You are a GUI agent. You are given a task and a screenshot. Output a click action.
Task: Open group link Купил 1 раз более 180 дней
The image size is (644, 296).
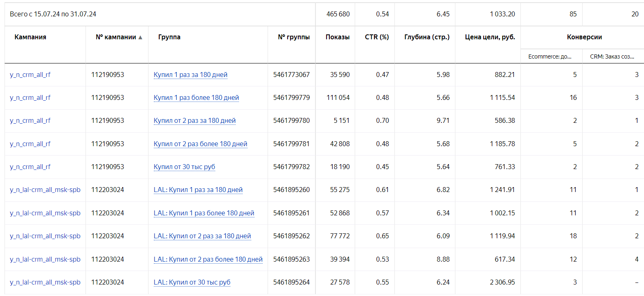point(196,97)
